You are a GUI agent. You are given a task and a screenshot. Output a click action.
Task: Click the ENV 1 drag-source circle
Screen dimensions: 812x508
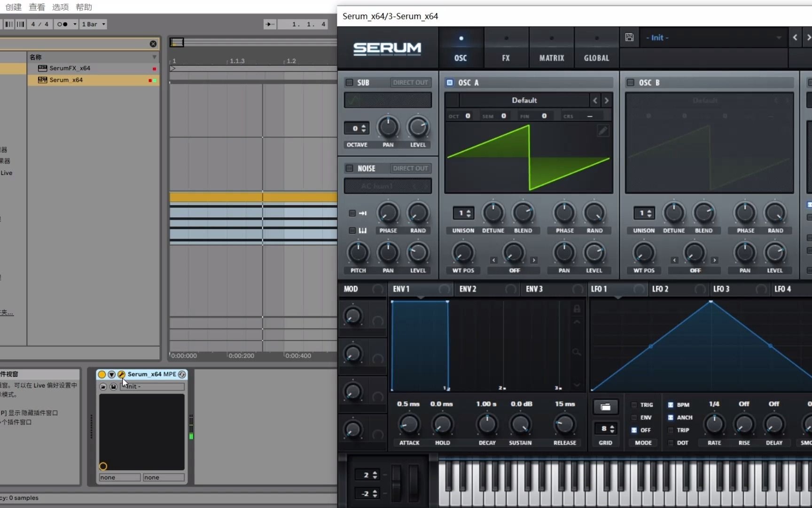(x=444, y=289)
